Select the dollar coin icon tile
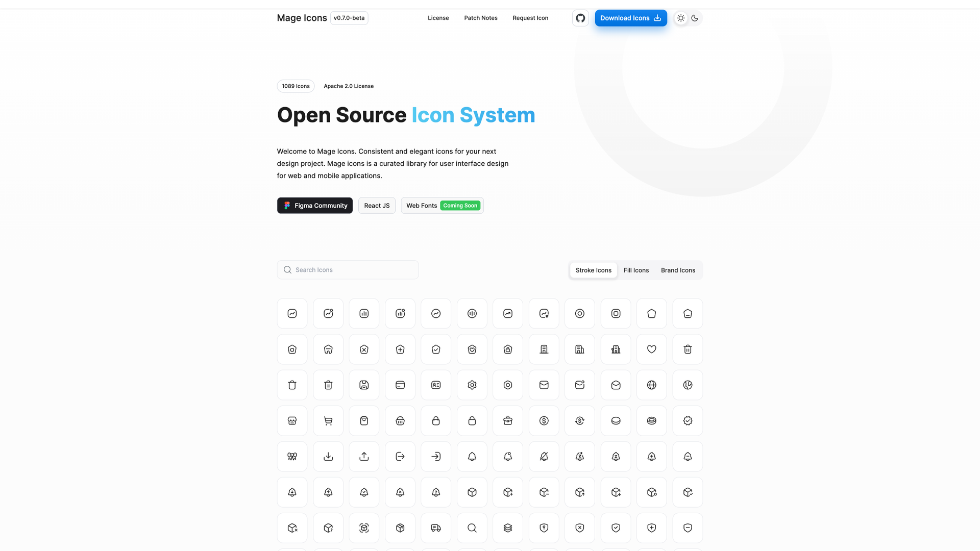This screenshot has height=551, width=980. [x=544, y=421]
